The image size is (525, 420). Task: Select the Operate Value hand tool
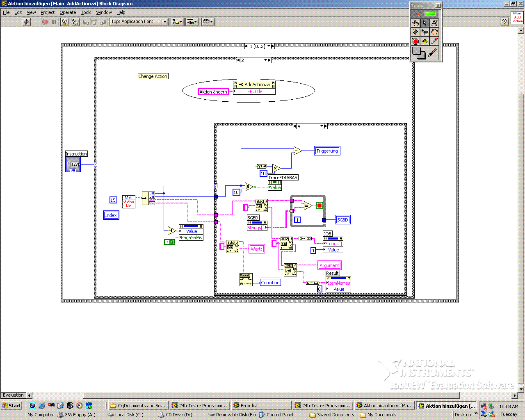(415, 23)
